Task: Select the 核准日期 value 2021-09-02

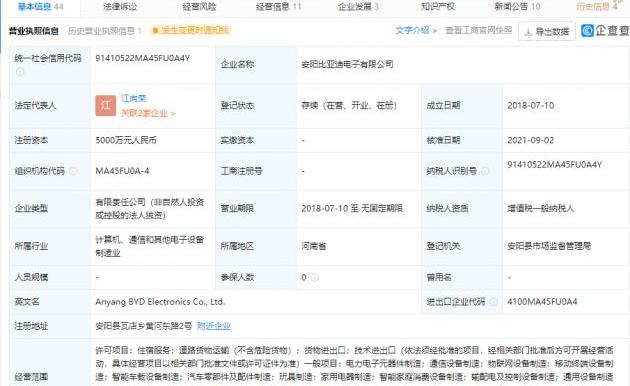Action: (531, 140)
